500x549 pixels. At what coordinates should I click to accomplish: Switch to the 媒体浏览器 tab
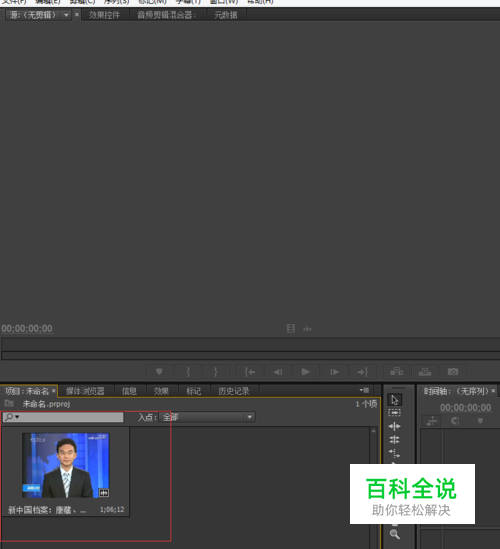pyautogui.click(x=85, y=391)
